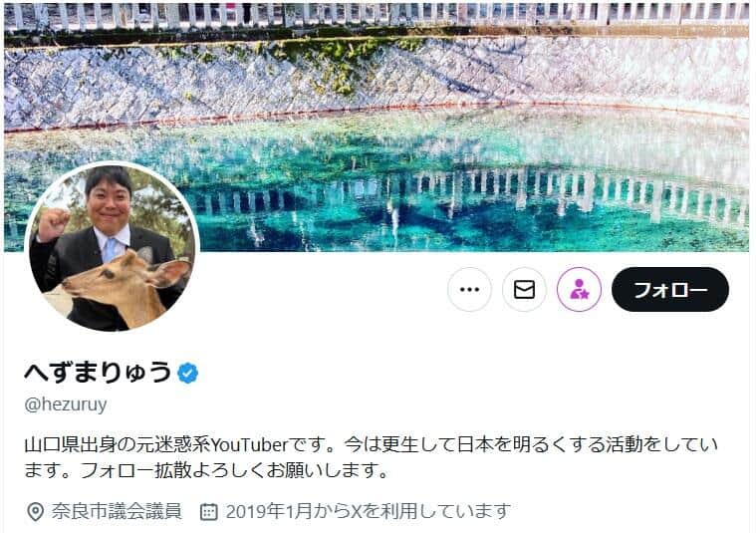Screen dimensions: 756x533
Task: Click the envelope direct message icon
Action: (x=524, y=289)
